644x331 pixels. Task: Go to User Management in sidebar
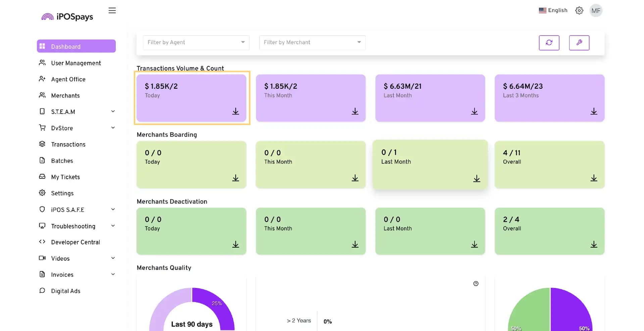[76, 63]
